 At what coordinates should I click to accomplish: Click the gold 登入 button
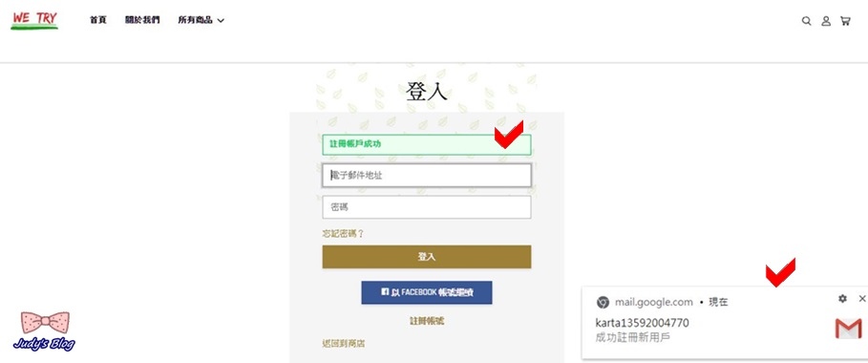(427, 257)
